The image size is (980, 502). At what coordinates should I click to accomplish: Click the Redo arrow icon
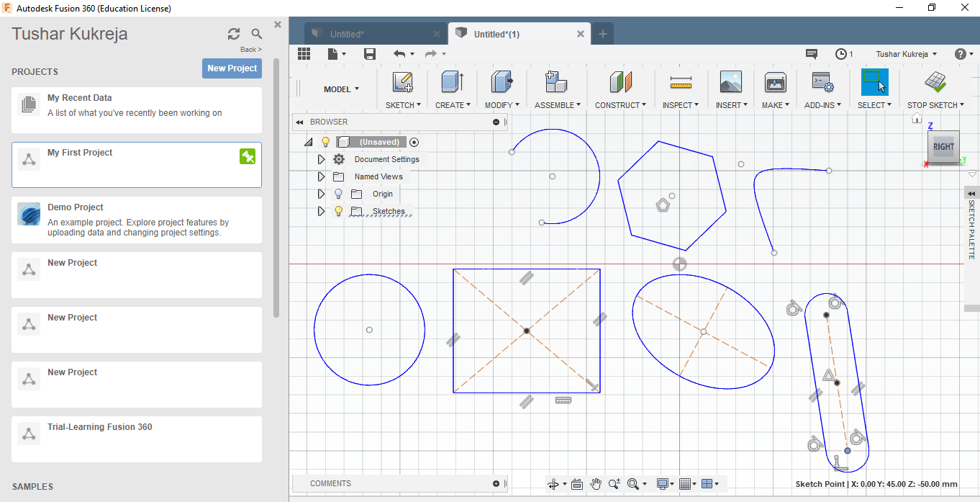click(x=430, y=54)
